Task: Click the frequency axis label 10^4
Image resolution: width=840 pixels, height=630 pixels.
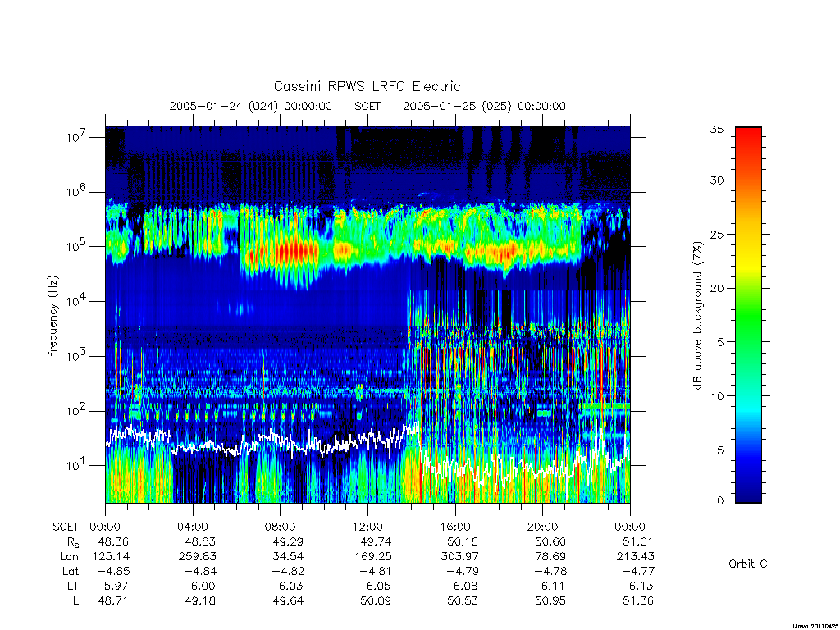Action: [x=76, y=300]
